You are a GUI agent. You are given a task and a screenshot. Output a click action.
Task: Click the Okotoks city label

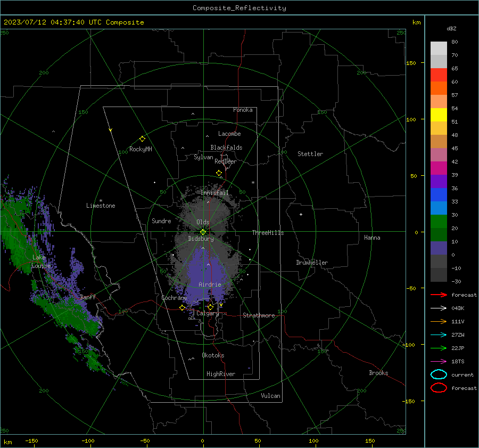tap(213, 355)
